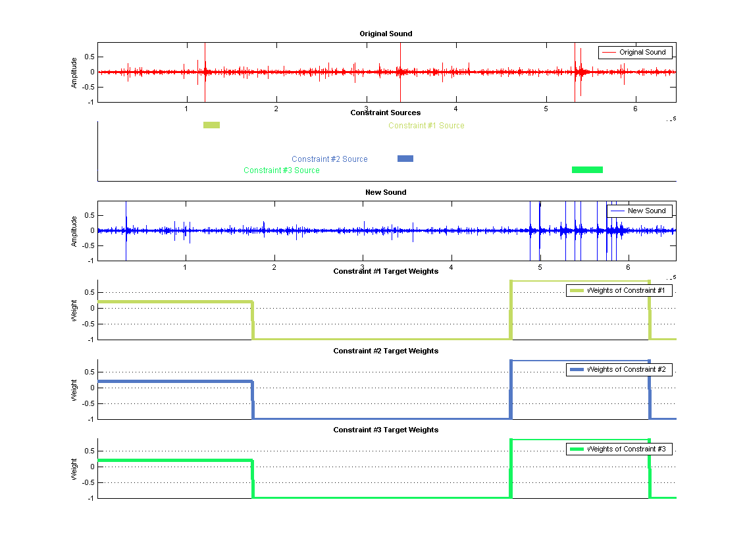Click the Constraint #2 Target Weights title

pyautogui.click(x=386, y=351)
